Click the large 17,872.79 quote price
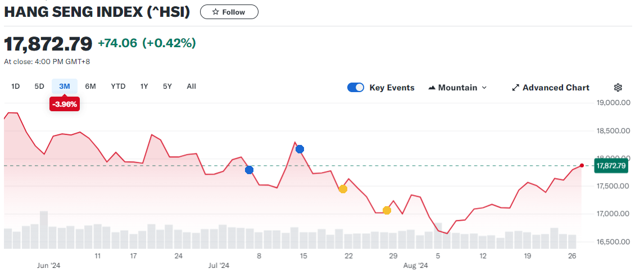 pos(48,43)
